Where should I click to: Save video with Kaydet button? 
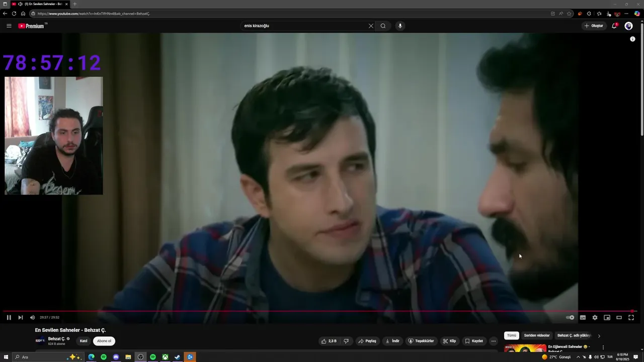pos(474,341)
